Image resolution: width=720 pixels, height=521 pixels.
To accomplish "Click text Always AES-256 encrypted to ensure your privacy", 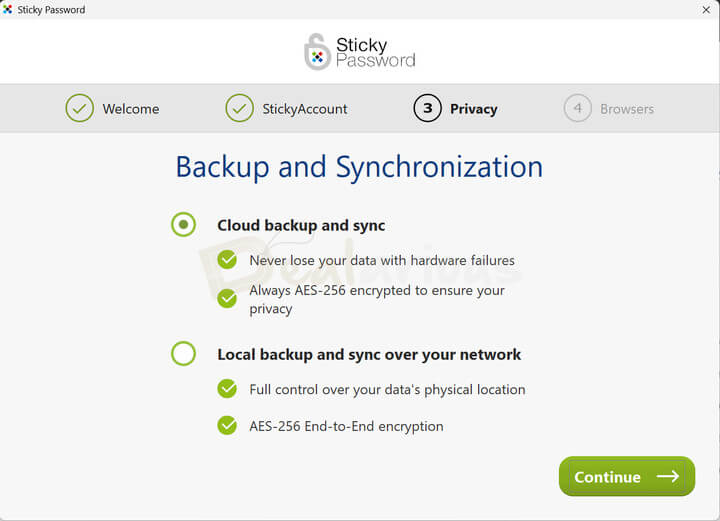I will 377,299.
